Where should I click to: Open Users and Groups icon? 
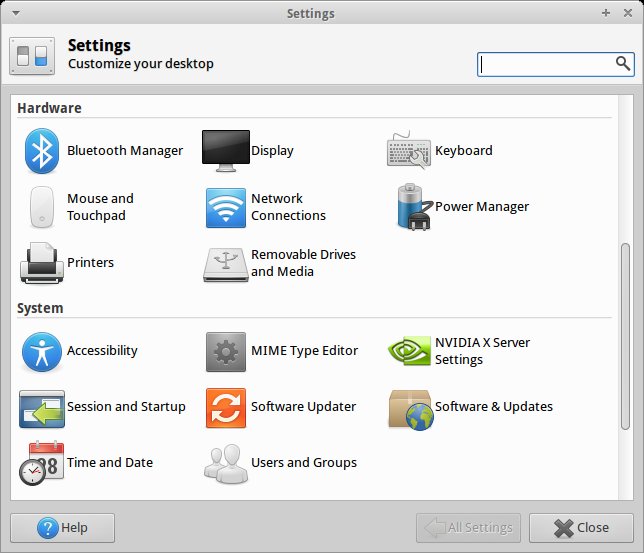pos(226,463)
